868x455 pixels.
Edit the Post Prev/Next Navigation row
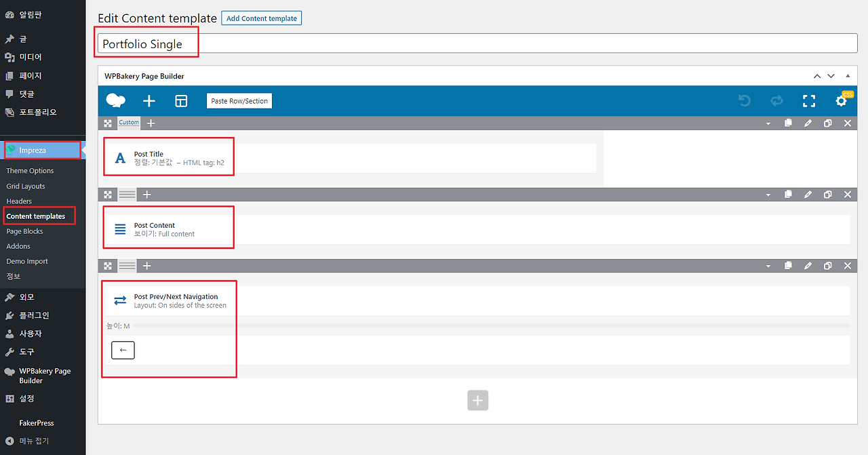click(808, 266)
